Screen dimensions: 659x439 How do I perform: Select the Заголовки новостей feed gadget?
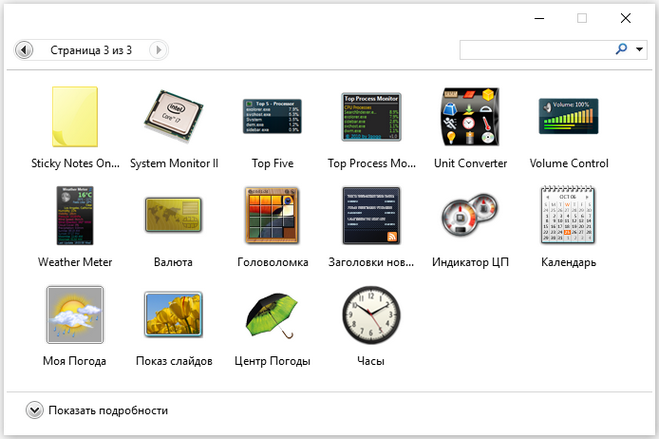(x=371, y=215)
